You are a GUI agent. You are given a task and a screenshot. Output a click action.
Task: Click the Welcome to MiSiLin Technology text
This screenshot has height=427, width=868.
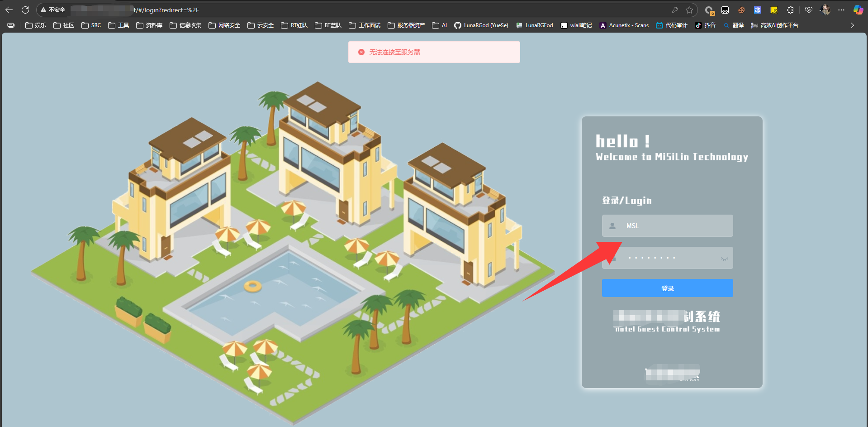click(x=672, y=157)
